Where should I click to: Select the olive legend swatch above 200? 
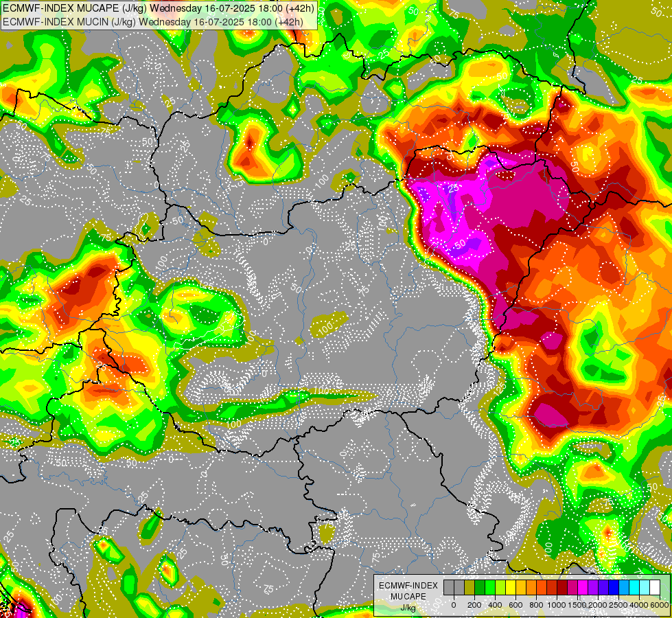pyautogui.click(x=470, y=588)
